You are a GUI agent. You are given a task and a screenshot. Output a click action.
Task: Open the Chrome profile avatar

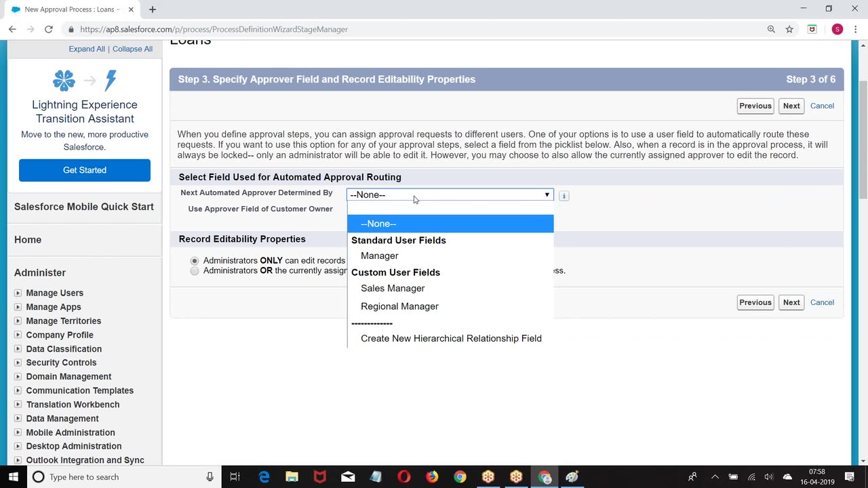[837, 29]
